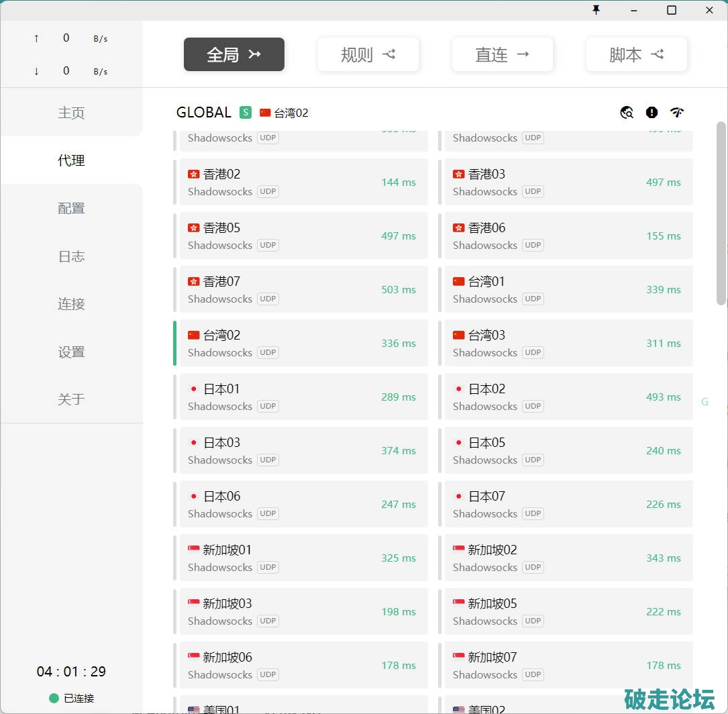Select the 香港06 proxy node
Image resolution: width=728 pixels, height=714 pixels.
click(x=568, y=236)
